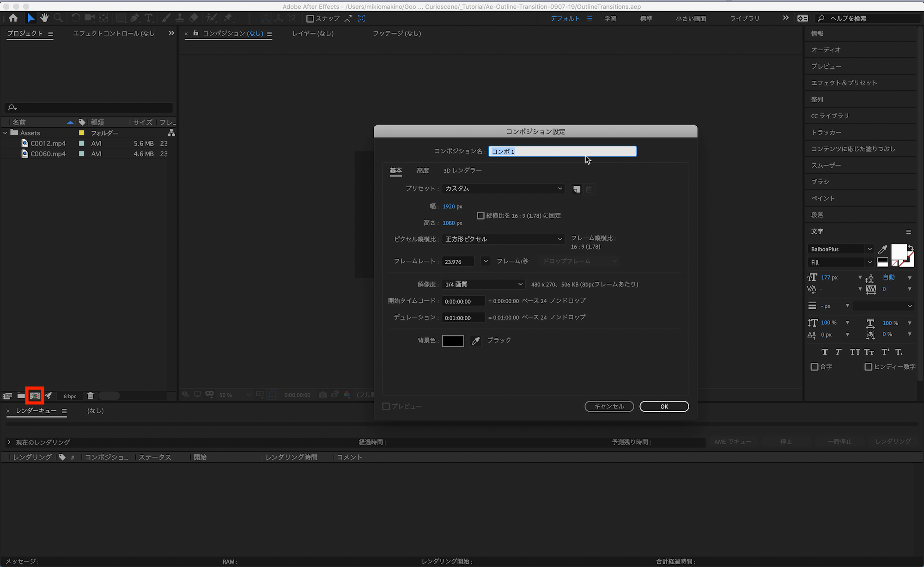Open the プリセット dropdown showing カスタム
The height and width of the screenshot is (567, 924).
503,189
